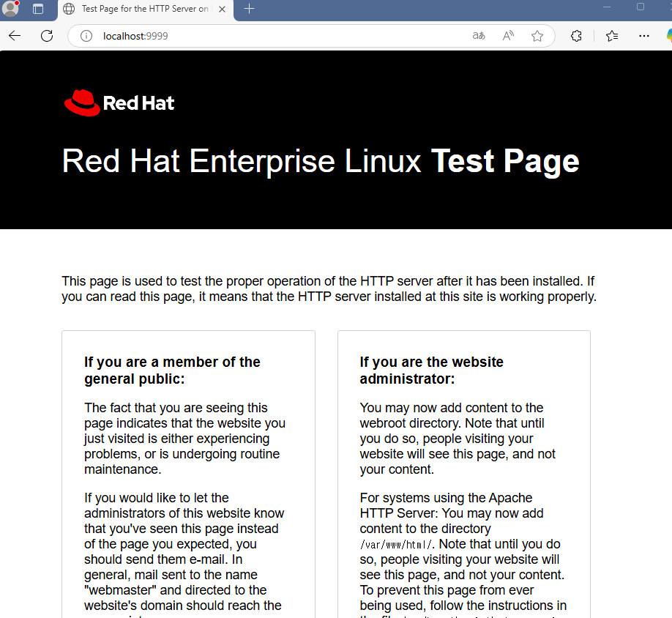Open the tab actions menu icon
Screen dimensions: 672x618
point(38,9)
